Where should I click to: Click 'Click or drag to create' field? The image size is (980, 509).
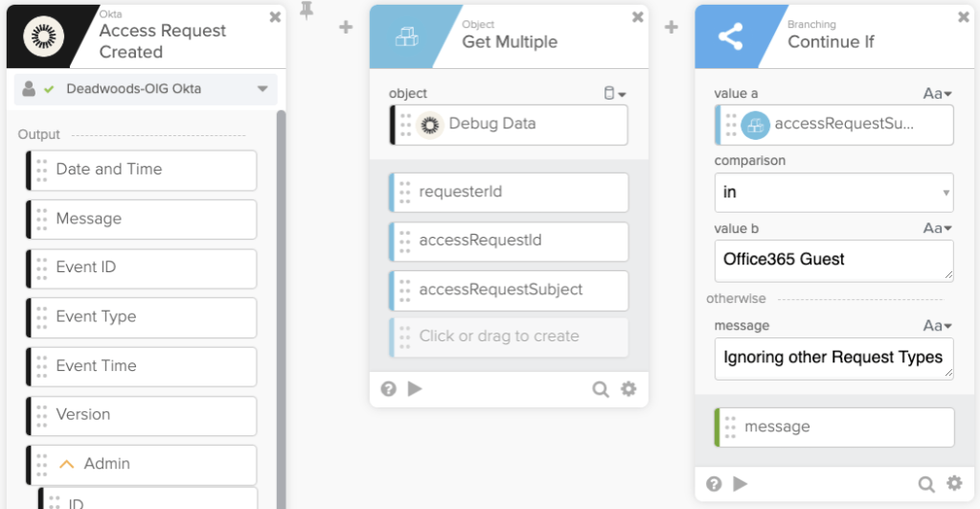click(x=509, y=336)
